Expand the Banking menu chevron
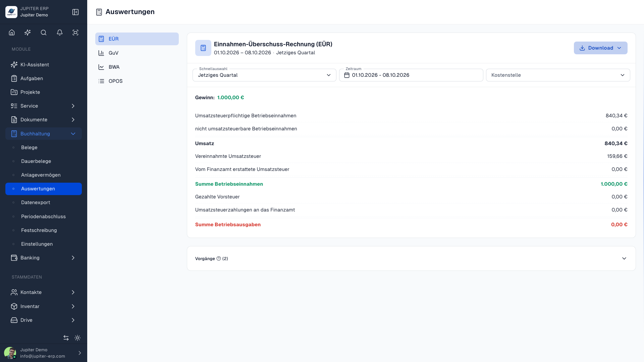The width and height of the screenshot is (644, 362). 73,258
